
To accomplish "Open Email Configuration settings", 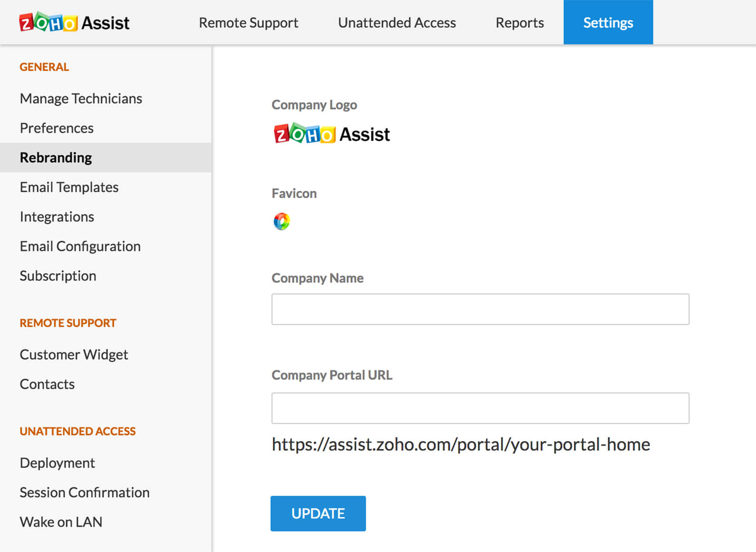I will coord(80,246).
